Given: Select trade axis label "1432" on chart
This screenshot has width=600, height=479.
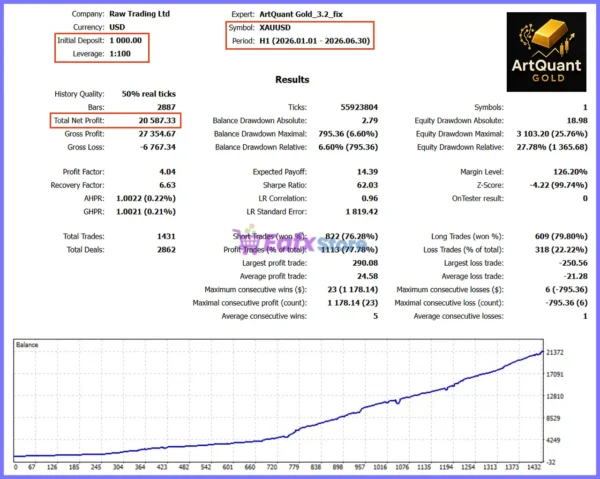Looking at the screenshot, I should 534,467.
